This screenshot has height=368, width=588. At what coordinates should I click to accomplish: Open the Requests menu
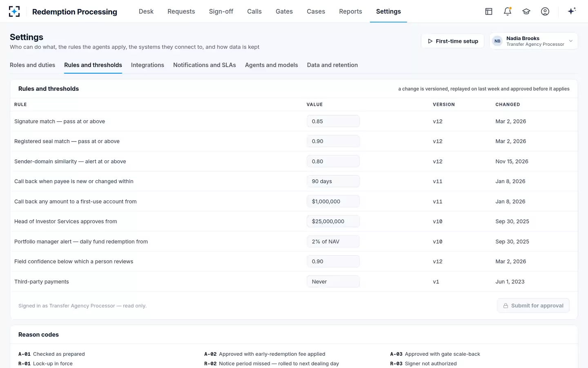(181, 11)
